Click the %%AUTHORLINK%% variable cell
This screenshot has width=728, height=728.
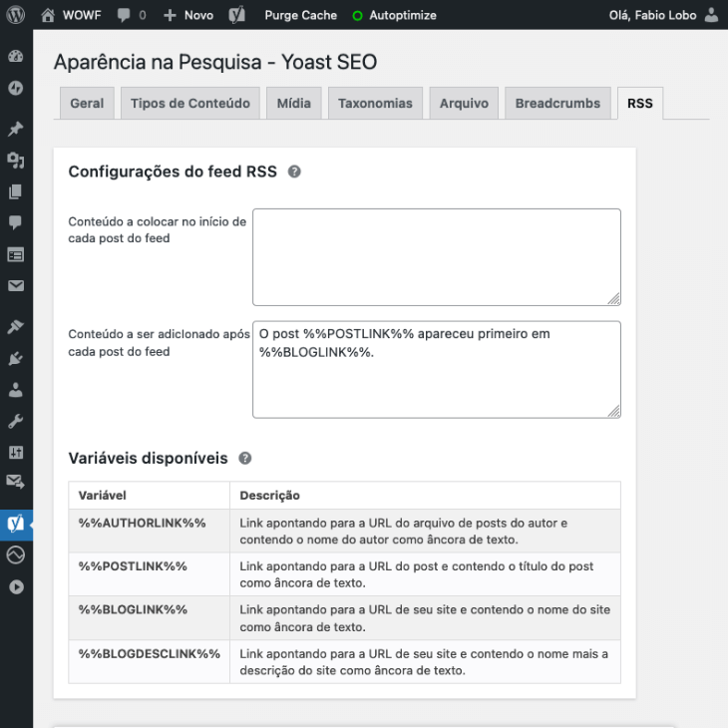click(149, 531)
